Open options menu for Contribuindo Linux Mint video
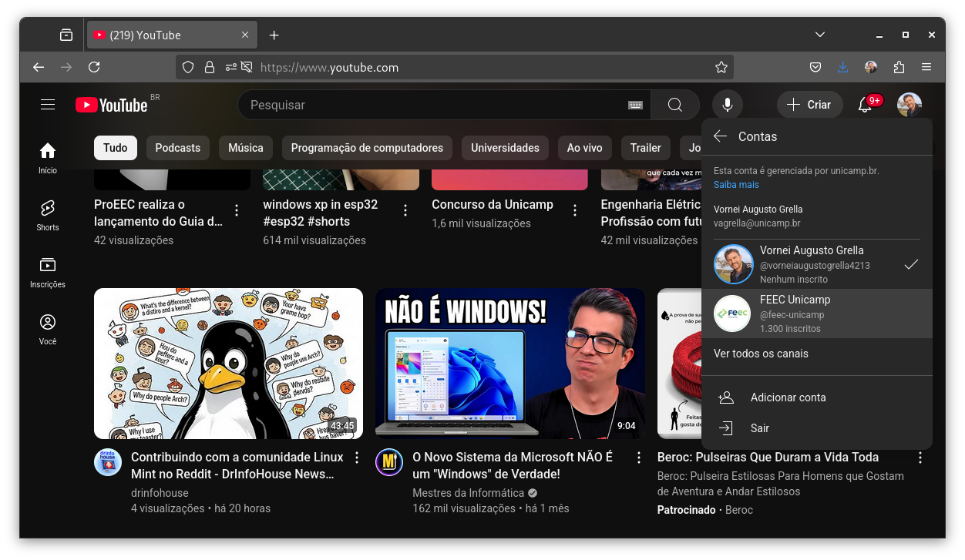This screenshot has height=560, width=965. (357, 458)
